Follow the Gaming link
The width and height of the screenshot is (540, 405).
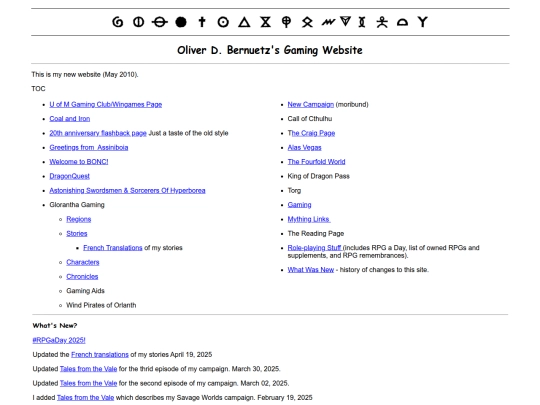(299, 205)
